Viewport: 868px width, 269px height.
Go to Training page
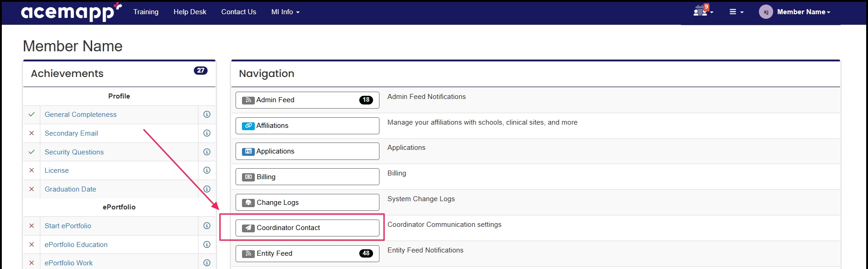[x=146, y=12]
